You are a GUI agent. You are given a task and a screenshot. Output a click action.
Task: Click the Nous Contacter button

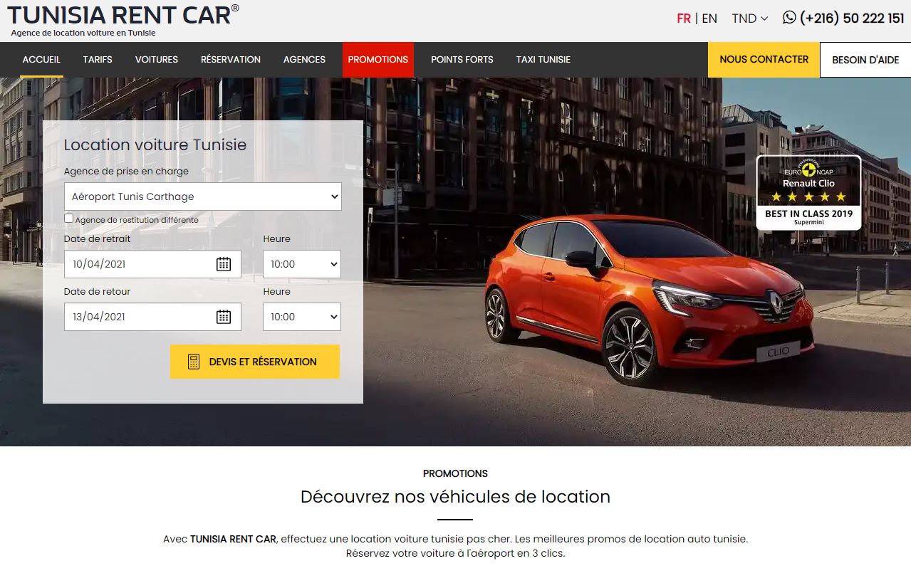(764, 60)
